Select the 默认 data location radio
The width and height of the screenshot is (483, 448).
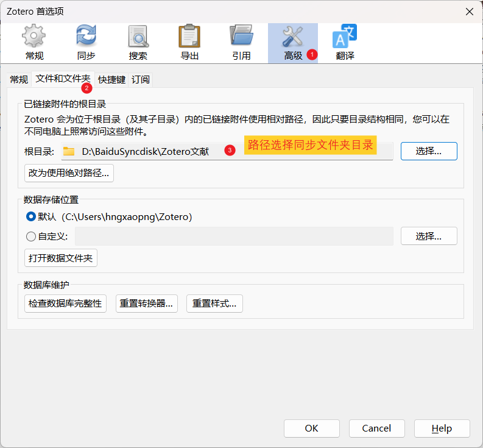(31, 217)
